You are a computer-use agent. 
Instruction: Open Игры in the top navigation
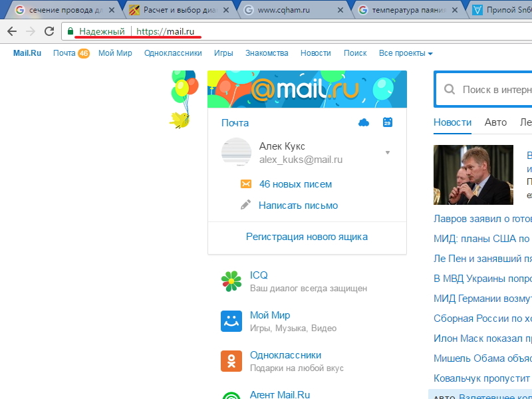pyautogui.click(x=223, y=53)
